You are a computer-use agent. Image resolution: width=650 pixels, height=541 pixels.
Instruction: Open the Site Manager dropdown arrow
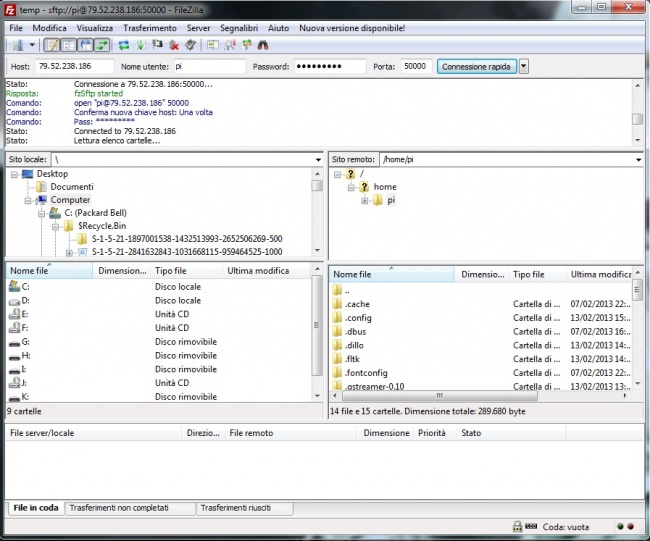coord(32,45)
